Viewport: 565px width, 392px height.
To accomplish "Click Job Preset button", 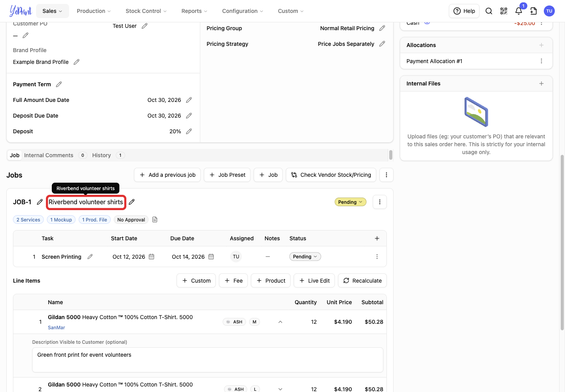I will 228,175.
